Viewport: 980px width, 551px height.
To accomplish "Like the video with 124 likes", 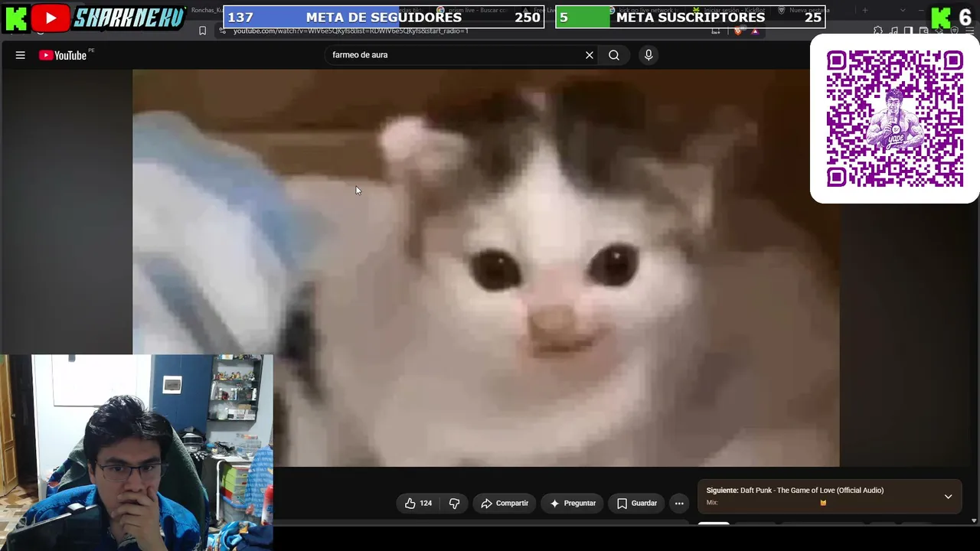I will 418,504.
